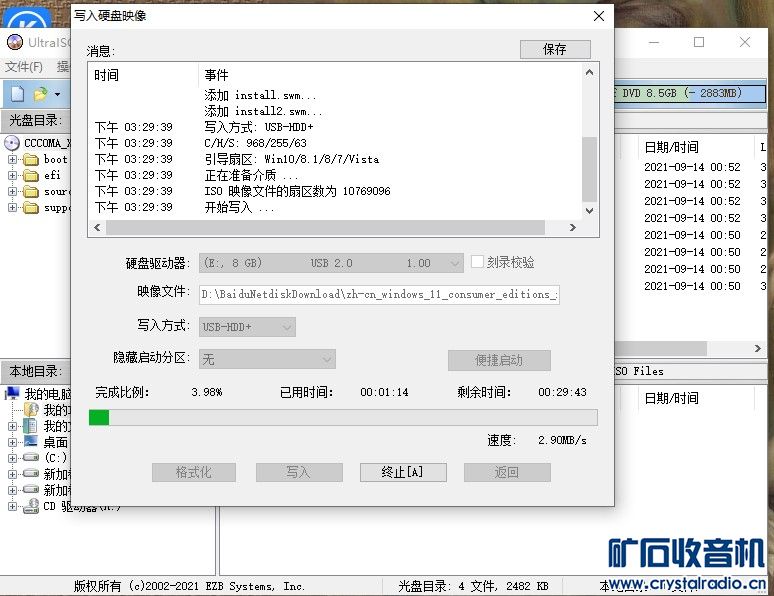Click 日期/时间 column header in disc file list
This screenshot has height=596, width=774.
tap(671, 147)
